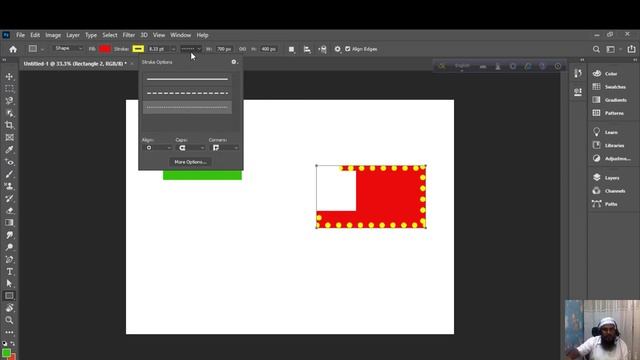This screenshot has height=360, width=640.
Task: Open the Layer menu
Action: (73, 35)
